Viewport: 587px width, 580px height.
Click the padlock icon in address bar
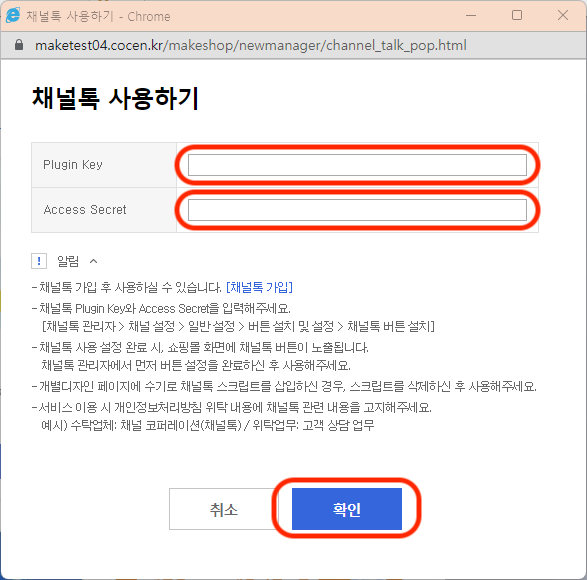click(19, 45)
